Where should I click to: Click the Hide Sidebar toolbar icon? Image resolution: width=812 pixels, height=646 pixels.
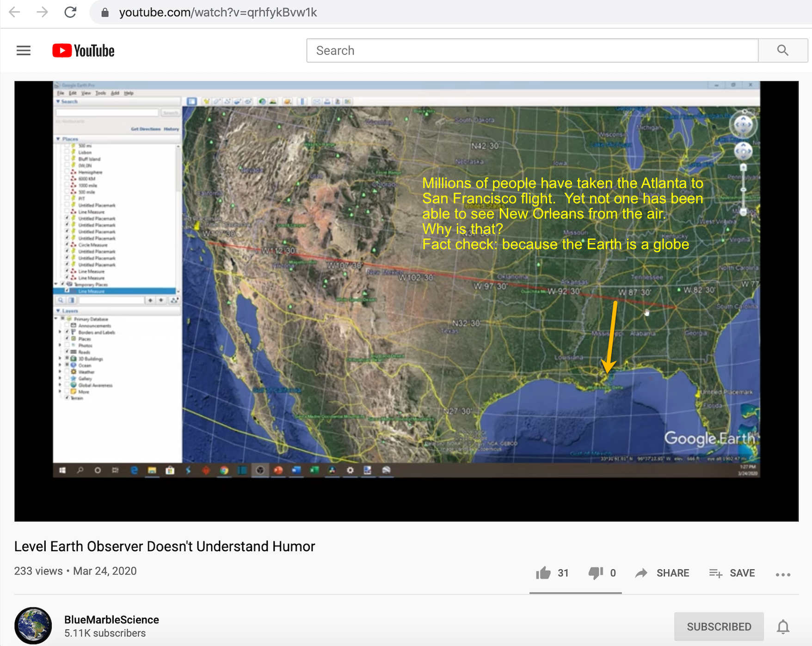(191, 101)
